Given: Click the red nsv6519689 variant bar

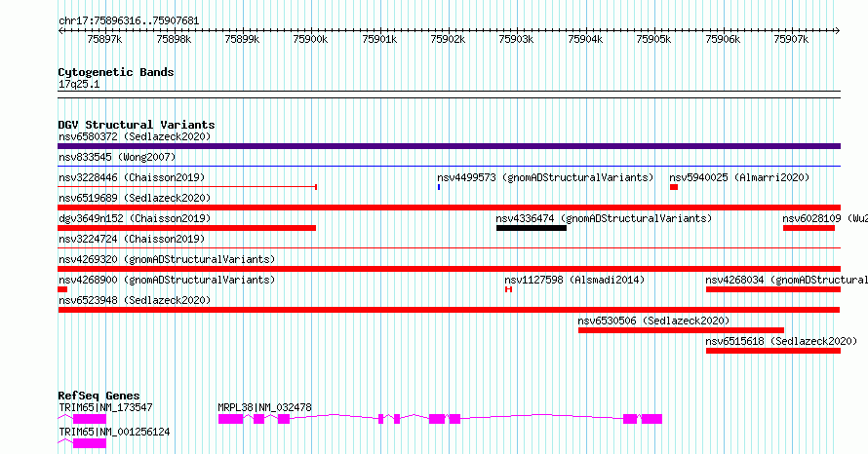Looking at the screenshot, I should pyautogui.click(x=449, y=208).
